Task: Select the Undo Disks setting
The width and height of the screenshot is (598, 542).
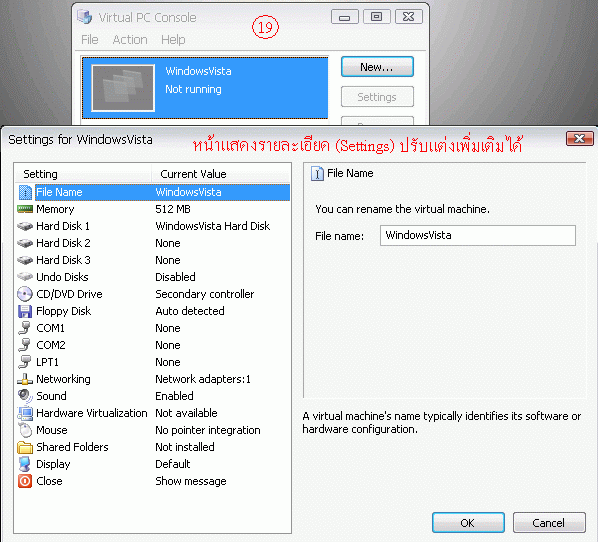Action: [x=153, y=277]
